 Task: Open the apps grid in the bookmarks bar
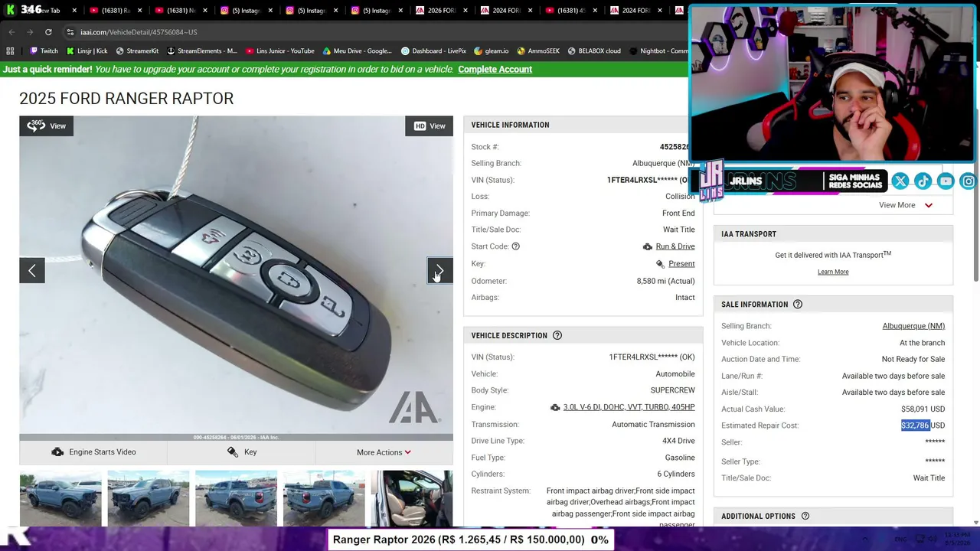[x=10, y=51]
